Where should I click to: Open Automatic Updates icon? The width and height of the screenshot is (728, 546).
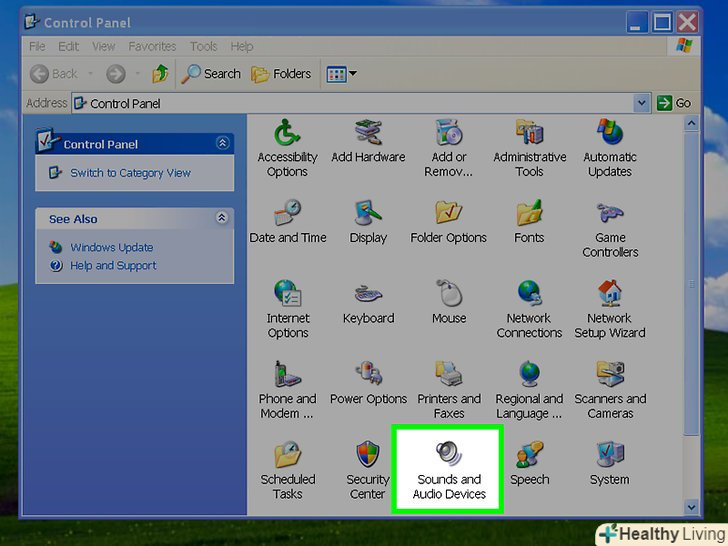pyautogui.click(x=610, y=149)
